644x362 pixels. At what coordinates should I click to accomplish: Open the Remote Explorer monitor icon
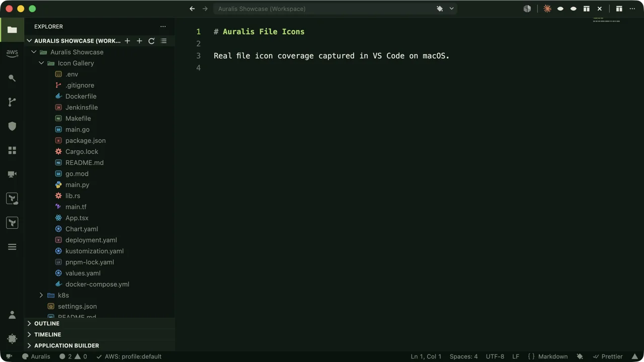12,174
